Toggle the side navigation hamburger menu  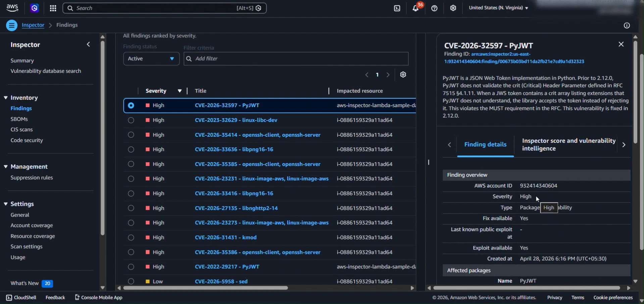coord(12,25)
